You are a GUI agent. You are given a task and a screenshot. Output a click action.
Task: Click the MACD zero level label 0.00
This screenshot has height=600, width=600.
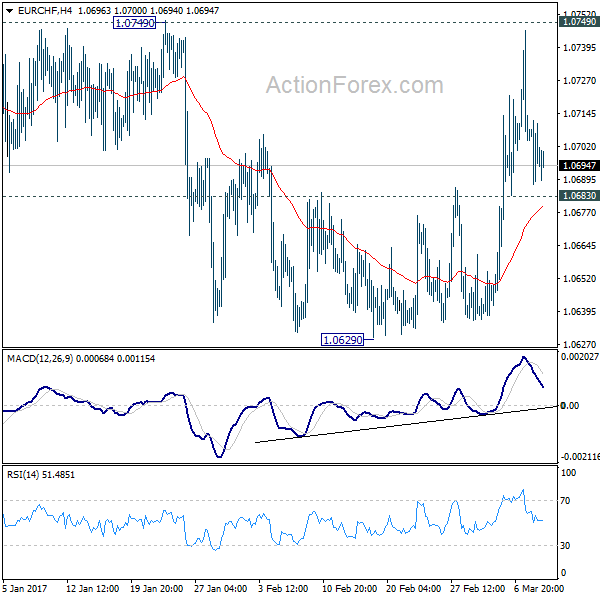click(570, 406)
